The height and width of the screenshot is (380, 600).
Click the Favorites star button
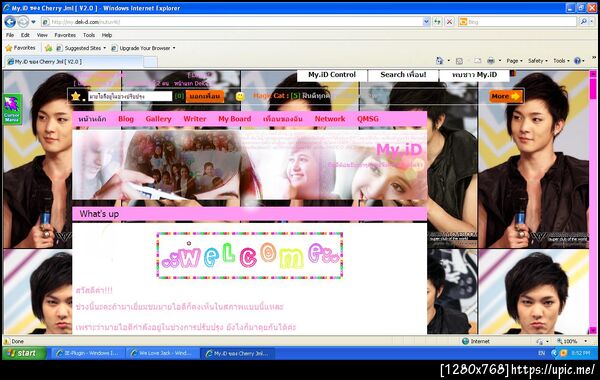[x=21, y=48]
